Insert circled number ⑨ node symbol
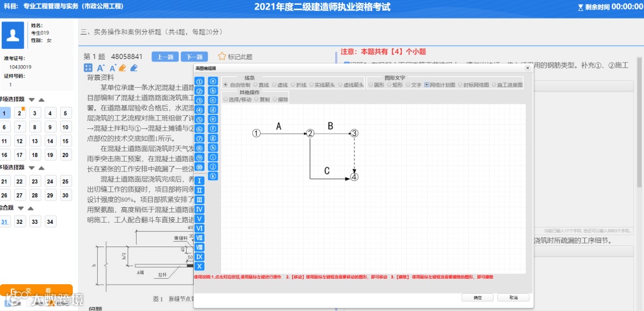Screen dimensions: 644x311 [x=199, y=158]
